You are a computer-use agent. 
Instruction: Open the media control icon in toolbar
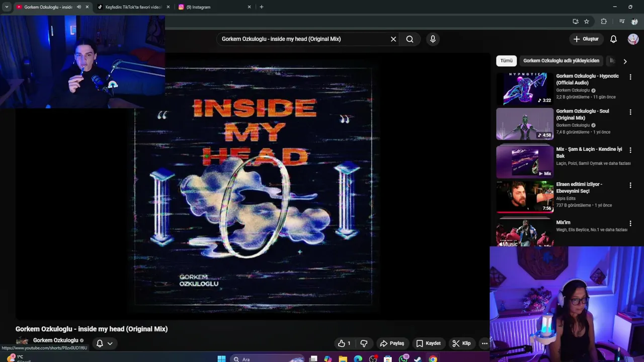(622, 22)
